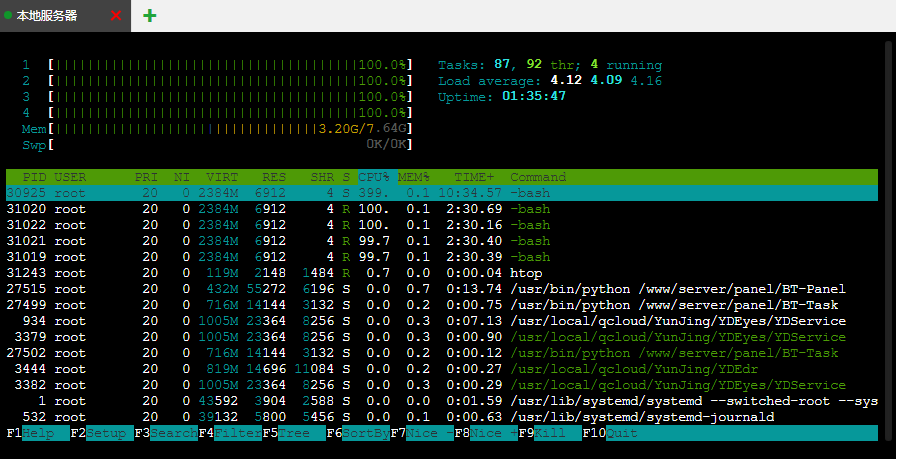Viewport: 900px width, 459px height.
Task: Select the htop process row PID 31243
Action: [x=442, y=273]
